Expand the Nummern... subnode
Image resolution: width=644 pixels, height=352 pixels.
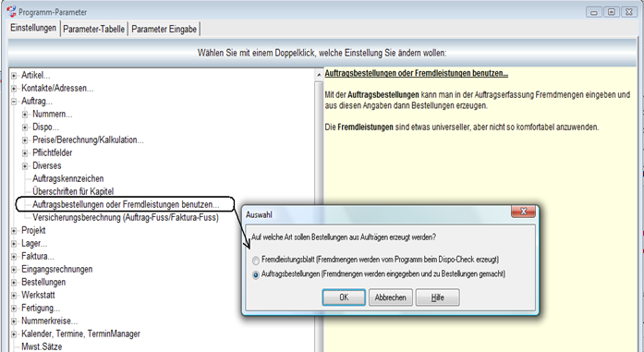click(25, 115)
